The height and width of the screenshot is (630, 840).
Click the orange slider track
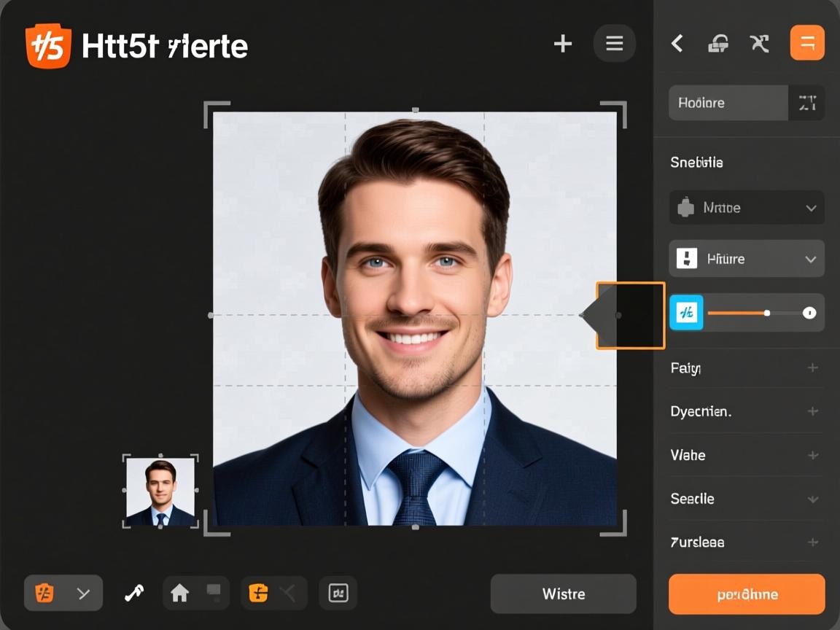(x=735, y=313)
